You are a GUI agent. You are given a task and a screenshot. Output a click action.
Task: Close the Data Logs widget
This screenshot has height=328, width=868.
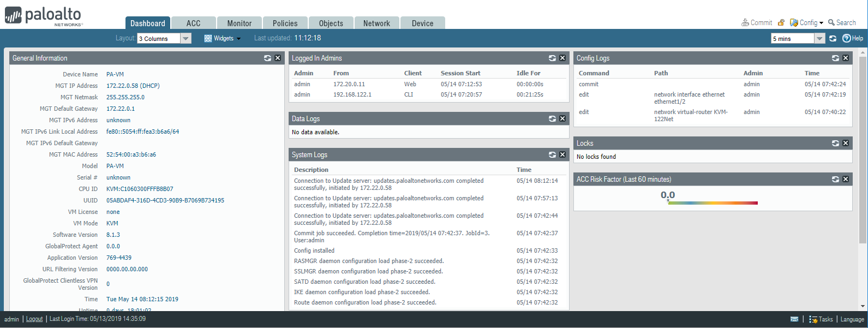[562, 118]
